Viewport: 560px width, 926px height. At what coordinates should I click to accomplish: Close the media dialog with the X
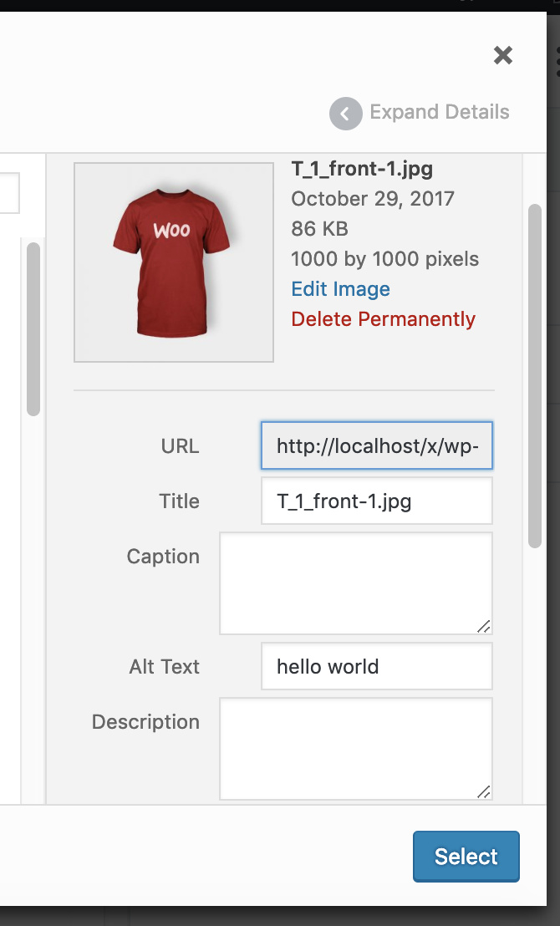coord(502,56)
